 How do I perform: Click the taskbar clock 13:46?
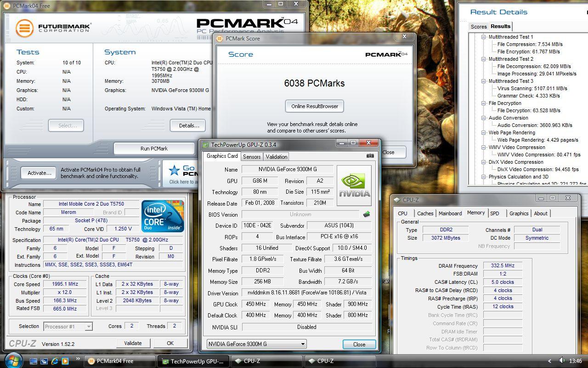[x=575, y=361]
